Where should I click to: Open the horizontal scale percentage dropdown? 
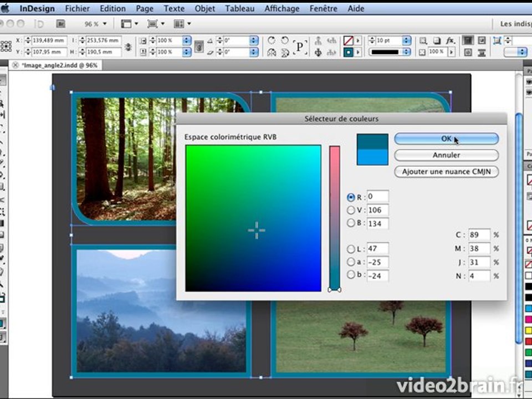coord(187,40)
